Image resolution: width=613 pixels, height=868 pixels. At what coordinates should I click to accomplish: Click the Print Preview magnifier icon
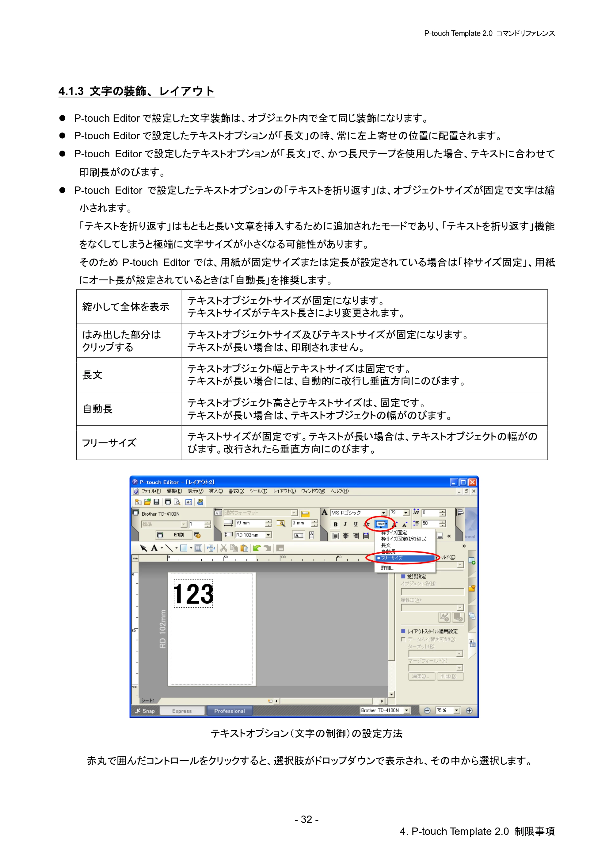point(177,502)
